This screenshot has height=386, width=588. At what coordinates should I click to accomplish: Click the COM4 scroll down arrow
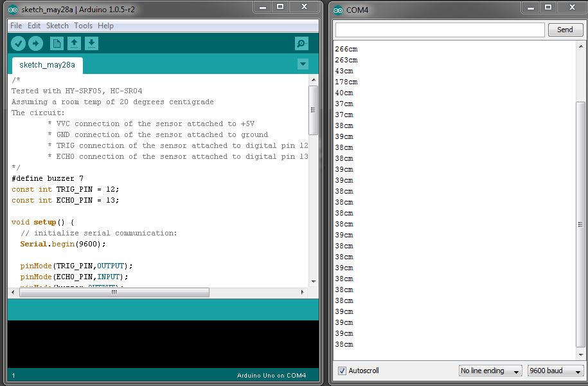tap(580, 354)
